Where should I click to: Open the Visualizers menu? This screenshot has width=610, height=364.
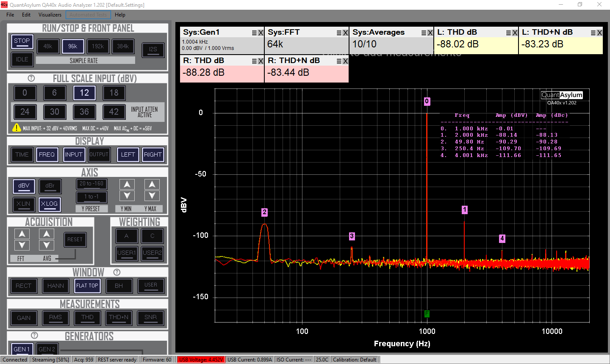click(x=50, y=14)
